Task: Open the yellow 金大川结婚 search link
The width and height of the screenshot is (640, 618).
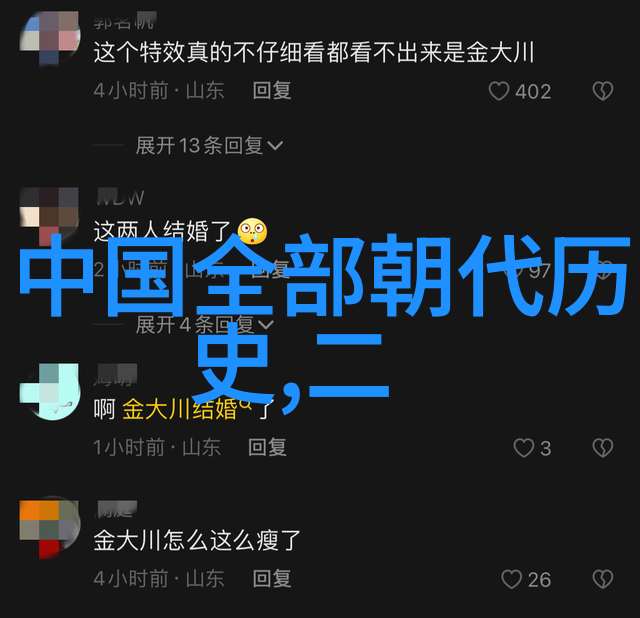Action: coord(180,409)
